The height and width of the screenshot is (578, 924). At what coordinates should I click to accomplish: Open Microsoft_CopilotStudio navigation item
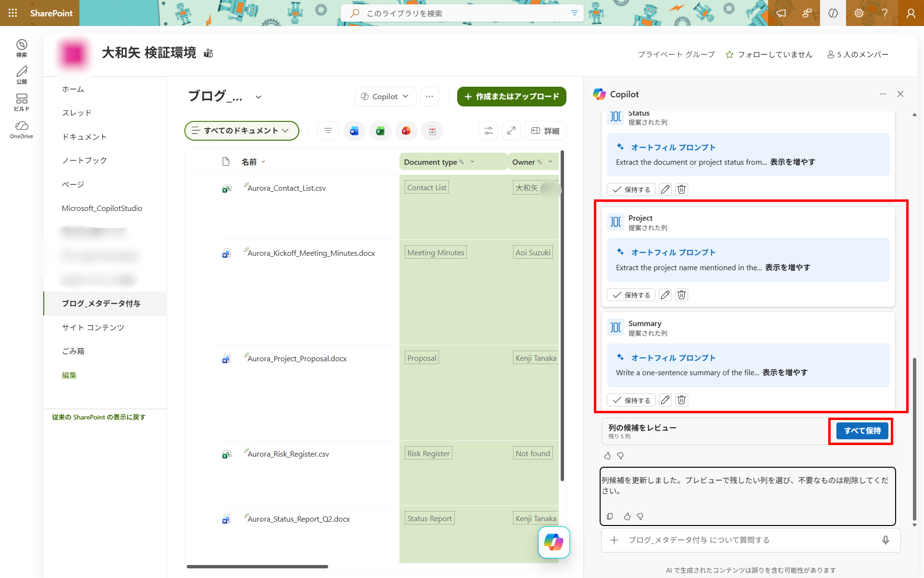click(102, 208)
